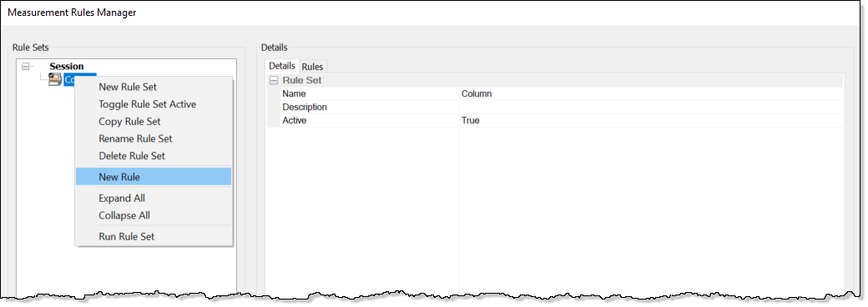Choose Rename Rule Set entry
Image resolution: width=868 pixels, height=307 pixels.
click(135, 138)
